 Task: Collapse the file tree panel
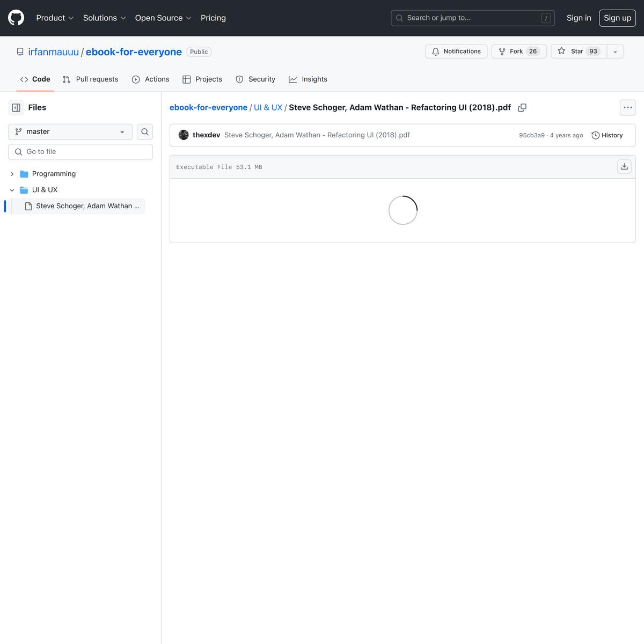pos(16,107)
